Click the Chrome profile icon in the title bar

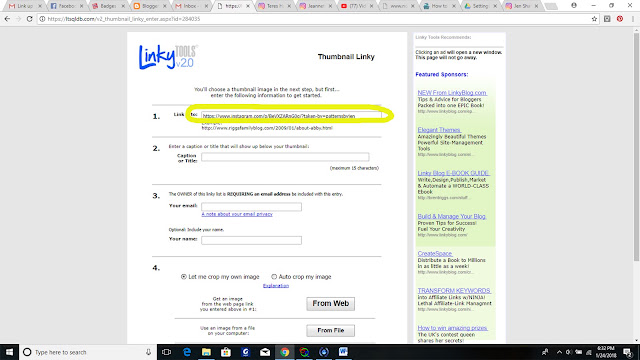click(x=574, y=6)
